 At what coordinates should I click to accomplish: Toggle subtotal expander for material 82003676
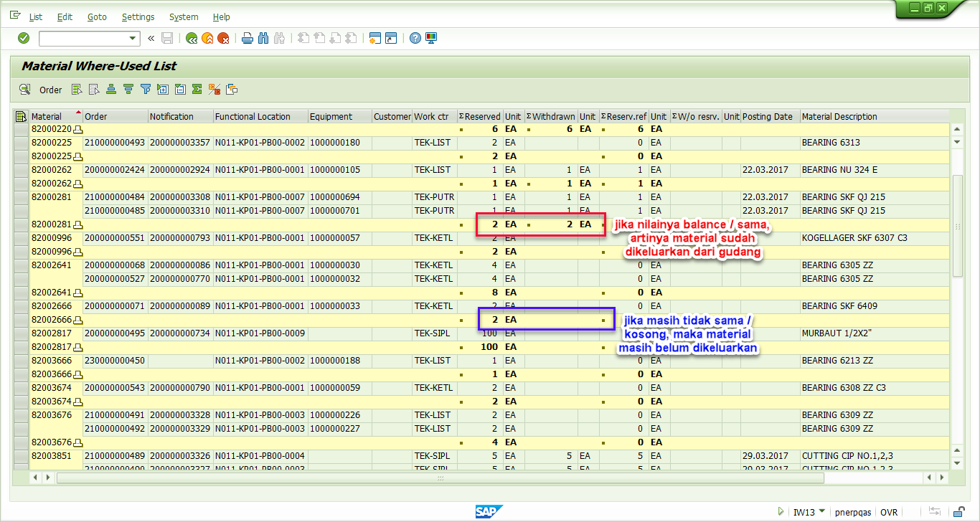78,442
